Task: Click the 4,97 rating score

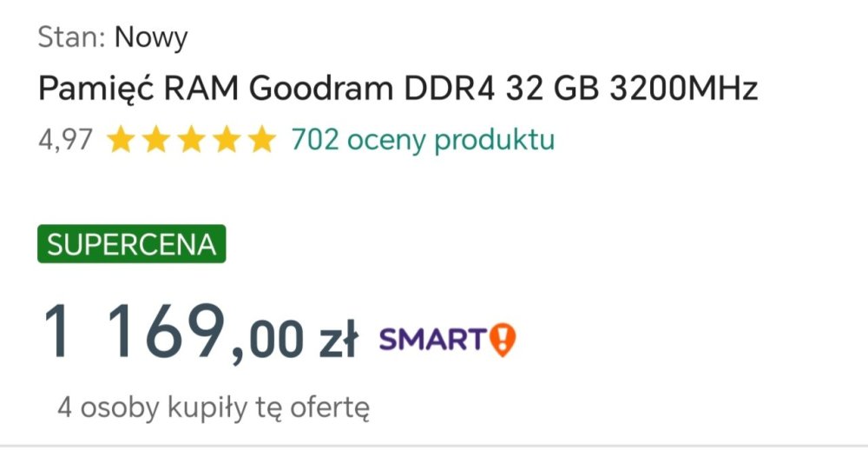Action: (x=65, y=140)
